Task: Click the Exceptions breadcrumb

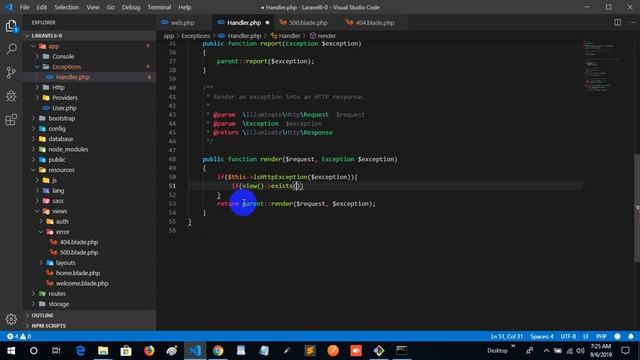Action: click(196, 36)
